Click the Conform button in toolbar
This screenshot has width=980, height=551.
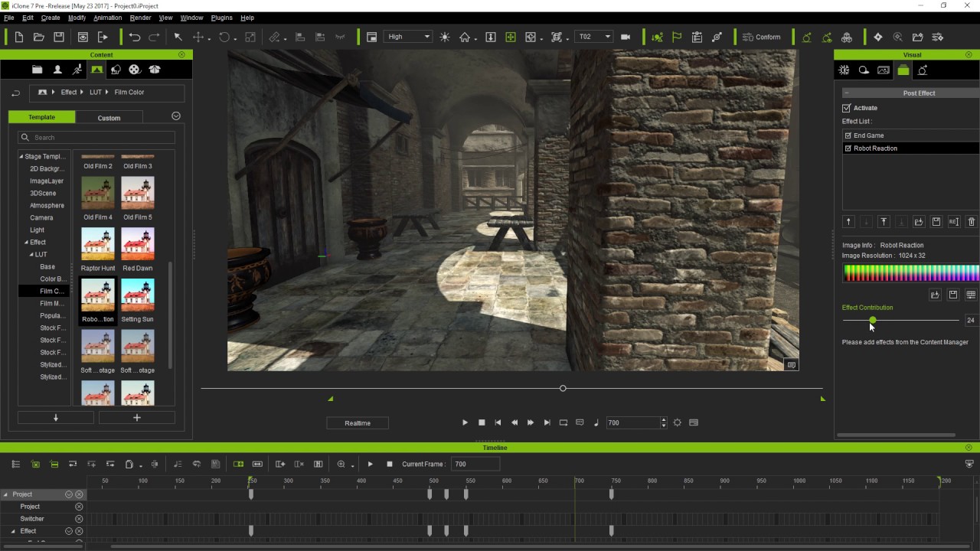[761, 37]
